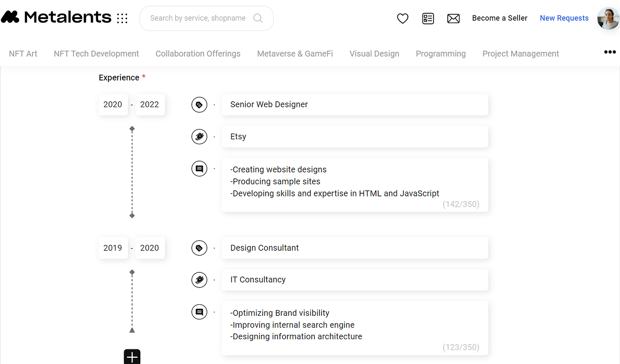This screenshot has width=620, height=364.
Task: Focus the search by service field
Action: tap(198, 18)
